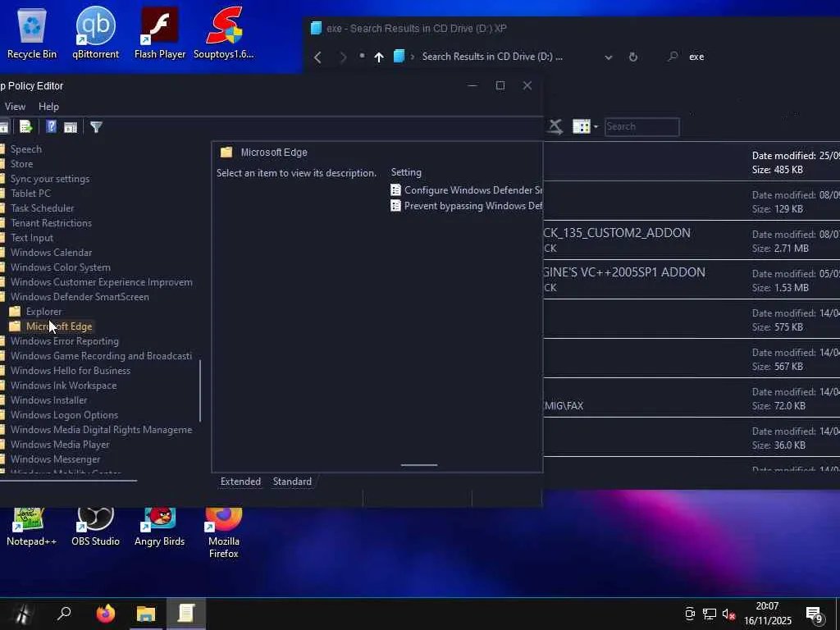This screenshot has height=630, width=840.
Task: Select the Store tree node
Action: tap(21, 164)
